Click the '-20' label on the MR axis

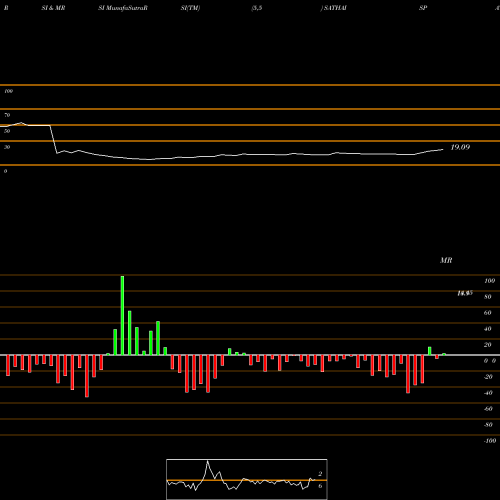coord(488,377)
